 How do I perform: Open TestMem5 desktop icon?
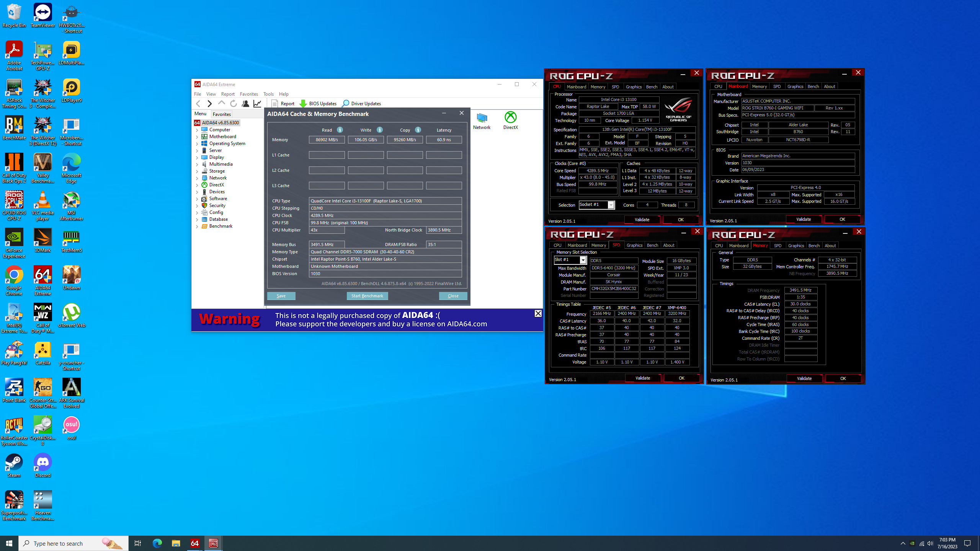[x=71, y=241]
